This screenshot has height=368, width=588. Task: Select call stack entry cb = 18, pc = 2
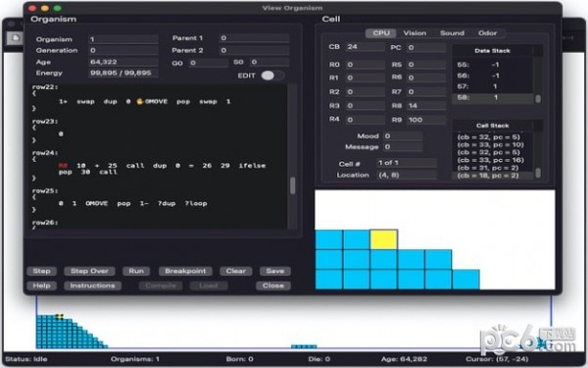point(493,176)
